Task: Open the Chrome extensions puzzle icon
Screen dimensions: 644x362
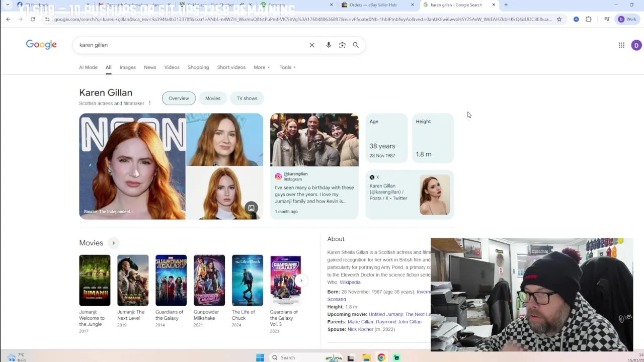Action: coord(589,19)
